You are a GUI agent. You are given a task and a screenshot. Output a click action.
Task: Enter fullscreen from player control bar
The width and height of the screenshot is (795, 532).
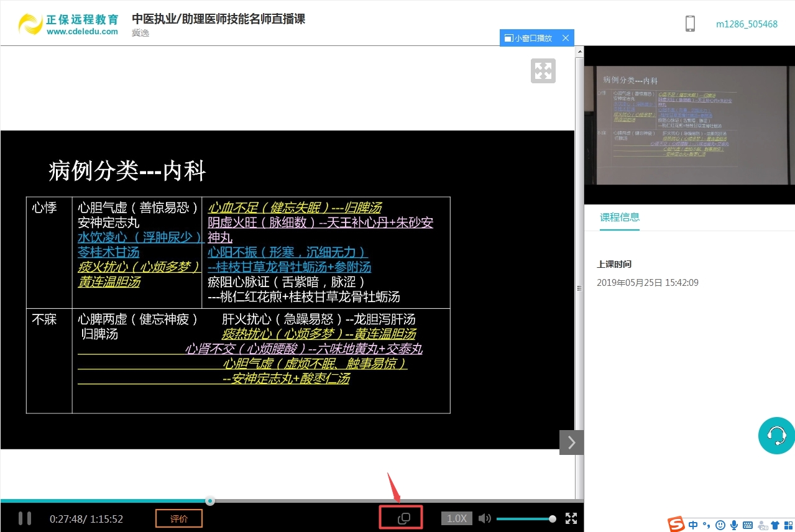pyautogui.click(x=571, y=518)
